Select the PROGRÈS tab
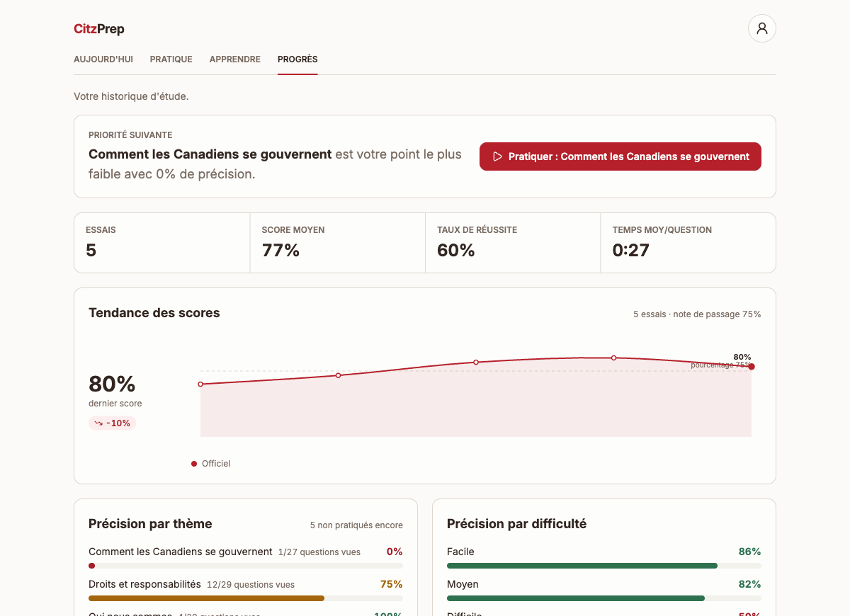This screenshot has width=850, height=616. pyautogui.click(x=297, y=59)
